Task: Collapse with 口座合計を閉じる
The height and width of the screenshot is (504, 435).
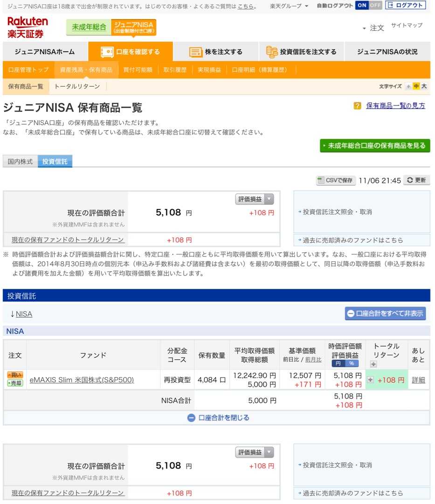Action: [218, 418]
